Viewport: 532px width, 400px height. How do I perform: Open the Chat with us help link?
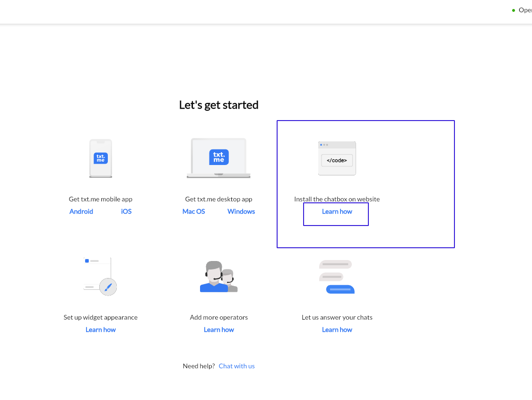[x=236, y=366]
